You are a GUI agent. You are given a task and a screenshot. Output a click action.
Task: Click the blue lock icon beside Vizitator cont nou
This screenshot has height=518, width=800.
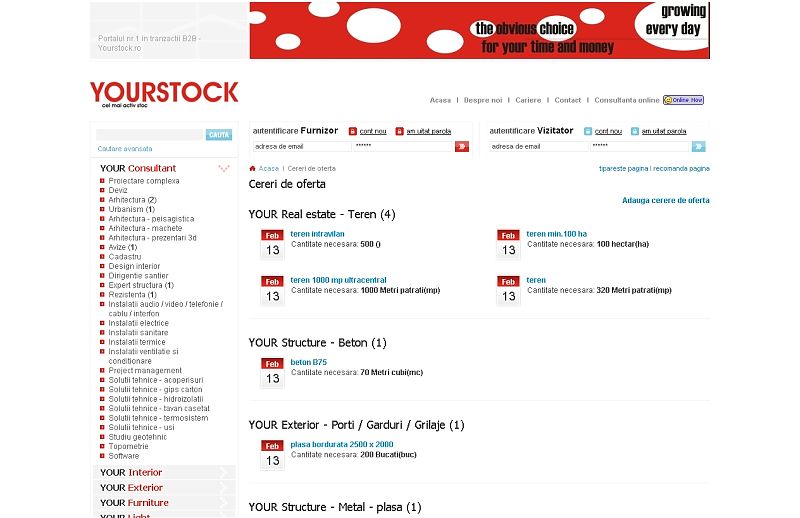(x=588, y=131)
